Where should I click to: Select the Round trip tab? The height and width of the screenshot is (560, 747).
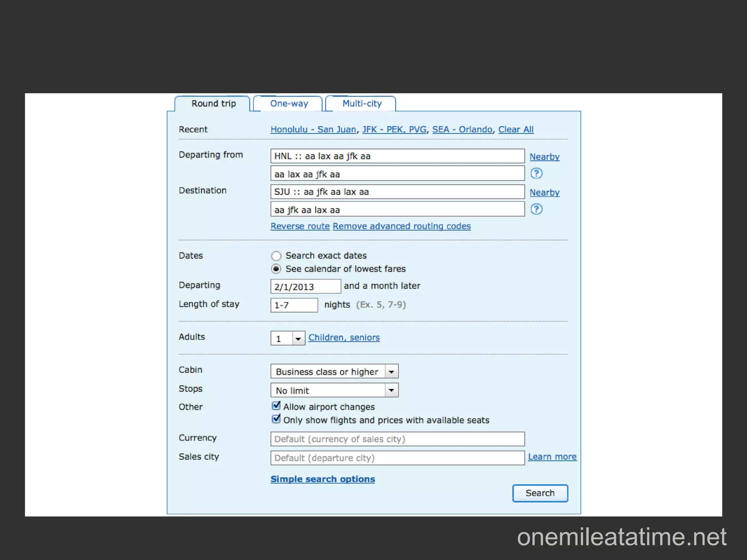[x=213, y=104]
